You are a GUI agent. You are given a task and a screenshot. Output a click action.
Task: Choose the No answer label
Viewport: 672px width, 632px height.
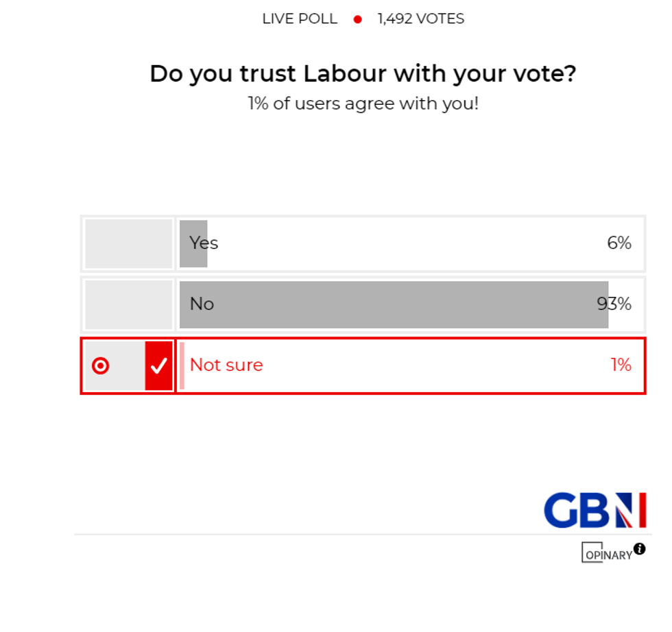[202, 304]
